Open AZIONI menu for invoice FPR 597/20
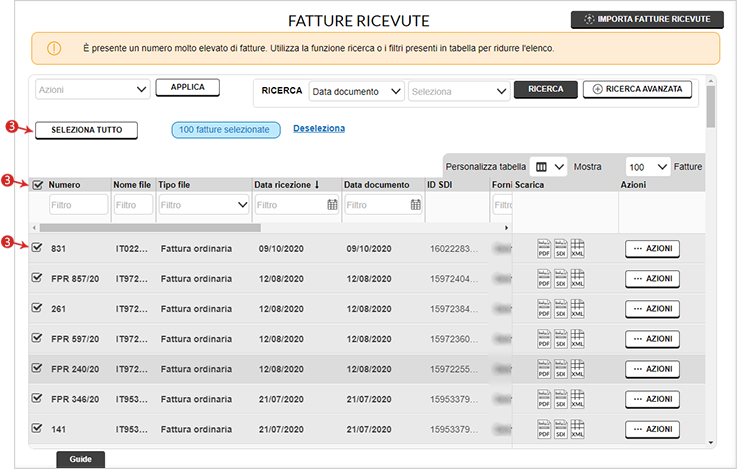Viewport: 740px width, 469px height. [x=653, y=339]
